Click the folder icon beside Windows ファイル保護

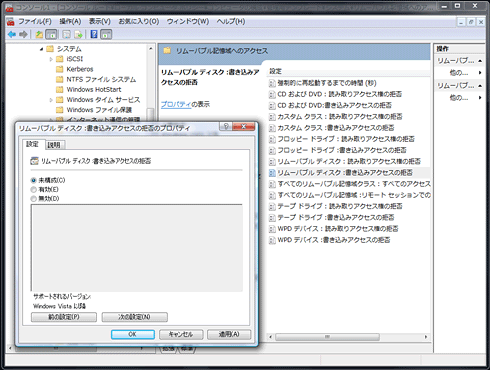pos(60,110)
